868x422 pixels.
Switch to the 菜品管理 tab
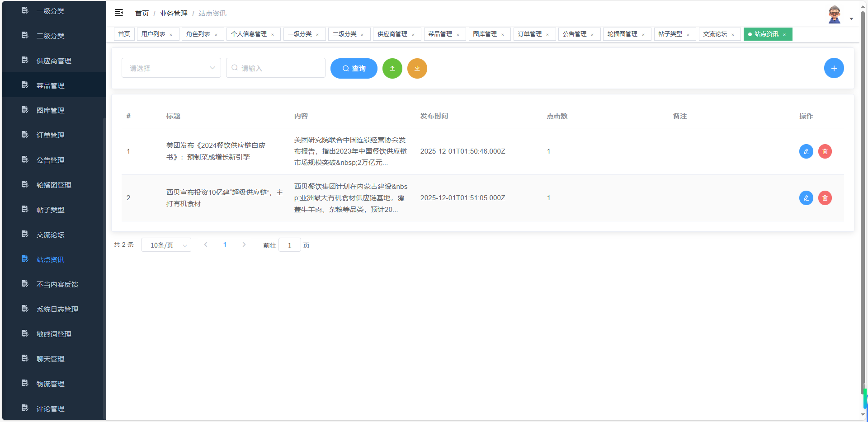tap(441, 34)
